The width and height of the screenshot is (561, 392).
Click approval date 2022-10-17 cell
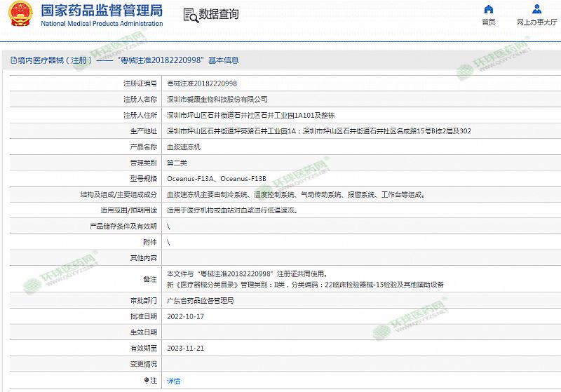[x=185, y=316]
